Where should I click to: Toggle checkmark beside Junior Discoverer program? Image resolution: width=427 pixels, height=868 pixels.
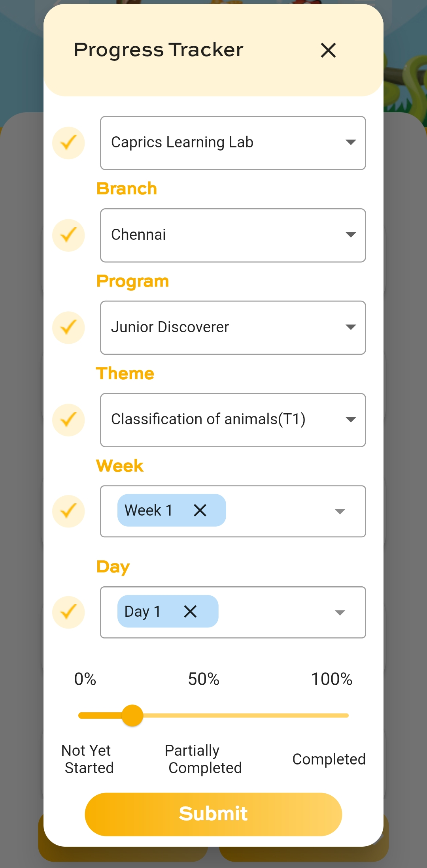click(x=68, y=328)
